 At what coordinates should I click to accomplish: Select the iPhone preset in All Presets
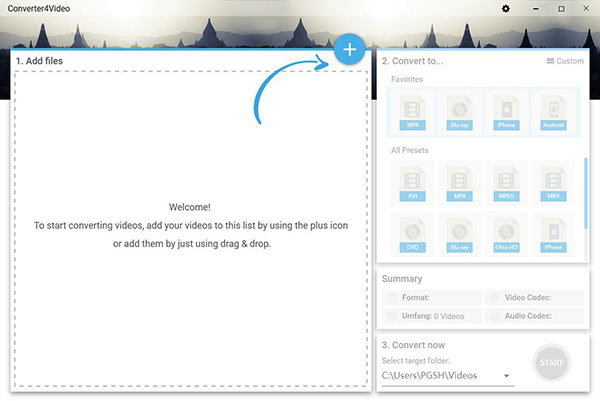click(x=553, y=235)
